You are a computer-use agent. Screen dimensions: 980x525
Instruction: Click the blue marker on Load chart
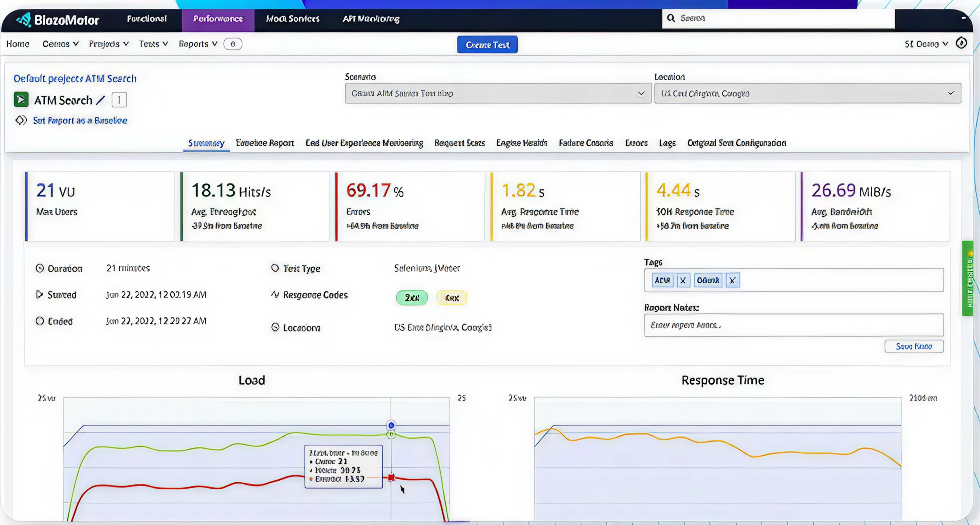coord(391,425)
